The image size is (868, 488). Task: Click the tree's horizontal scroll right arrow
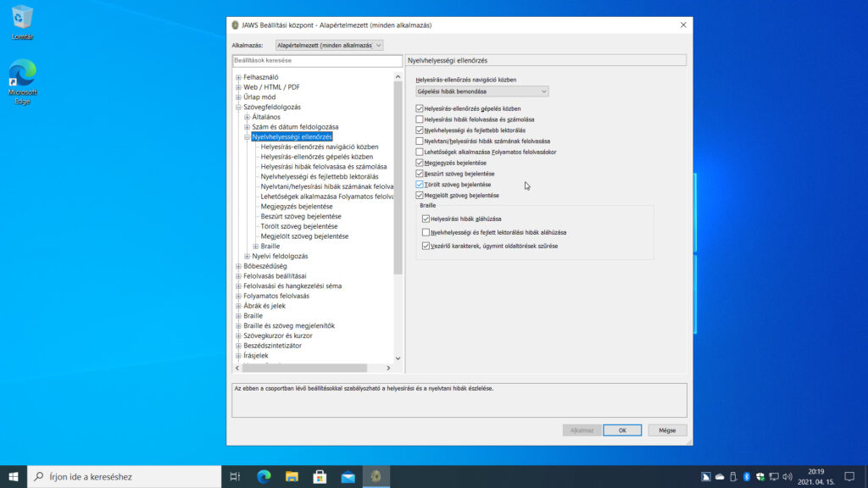point(388,368)
